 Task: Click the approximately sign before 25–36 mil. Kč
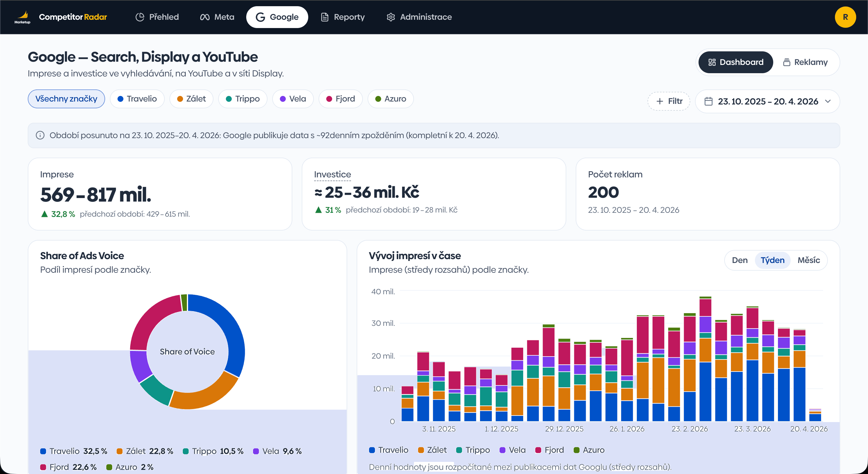pyautogui.click(x=318, y=193)
